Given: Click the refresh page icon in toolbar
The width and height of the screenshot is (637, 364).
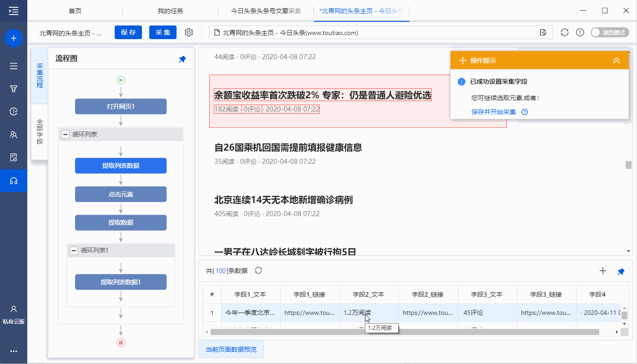Looking at the screenshot, I should coord(565,32).
